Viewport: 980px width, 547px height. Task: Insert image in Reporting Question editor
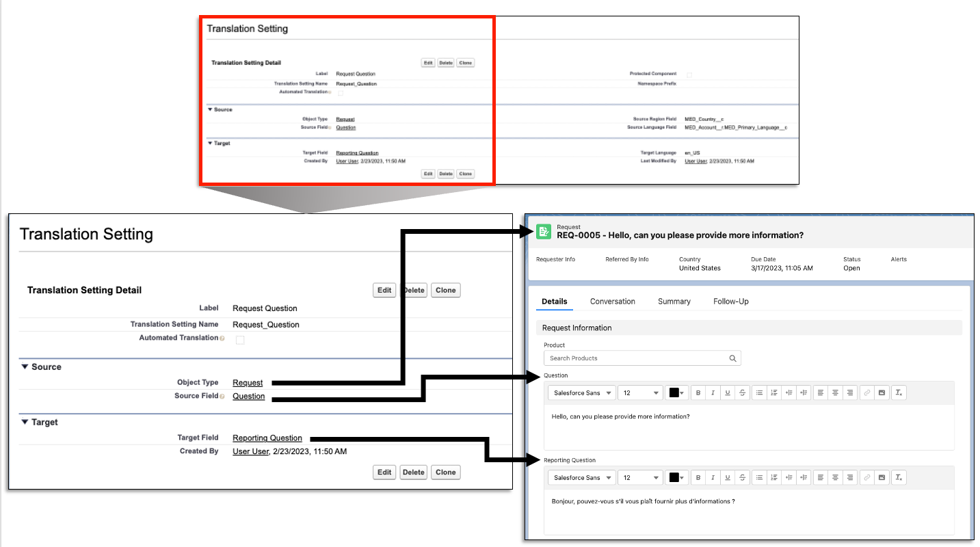click(882, 477)
